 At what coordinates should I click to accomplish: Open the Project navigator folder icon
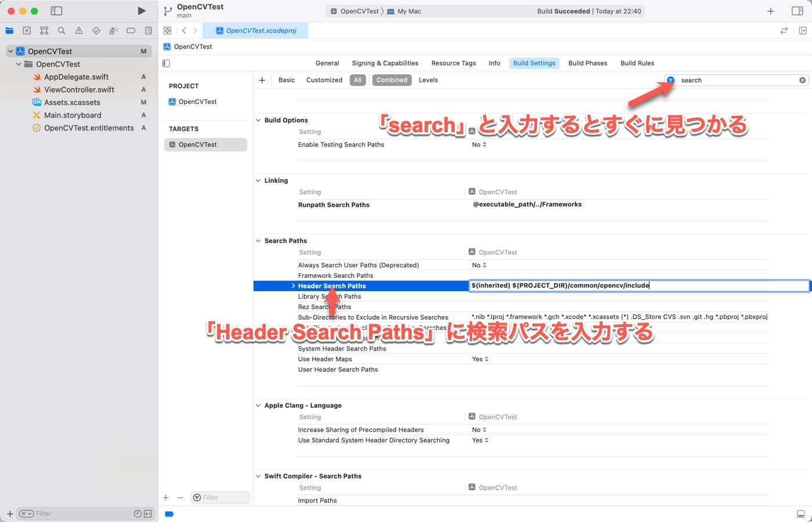[x=9, y=31]
